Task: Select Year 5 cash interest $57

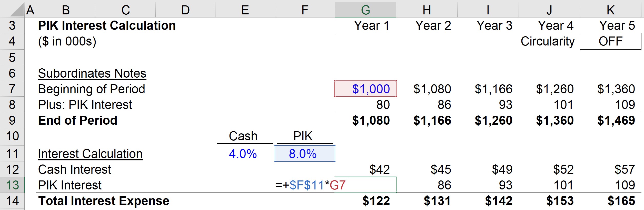Action: (611, 169)
